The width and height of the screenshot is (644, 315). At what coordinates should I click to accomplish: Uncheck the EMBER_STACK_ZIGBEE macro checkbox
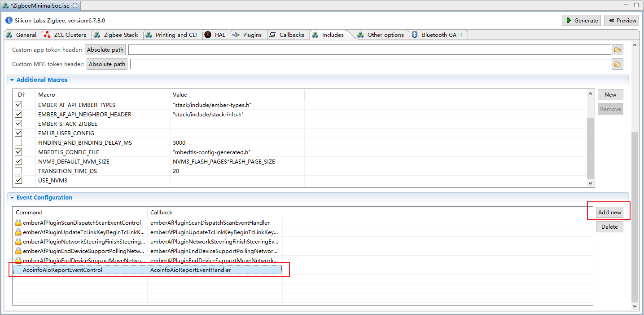(x=18, y=124)
